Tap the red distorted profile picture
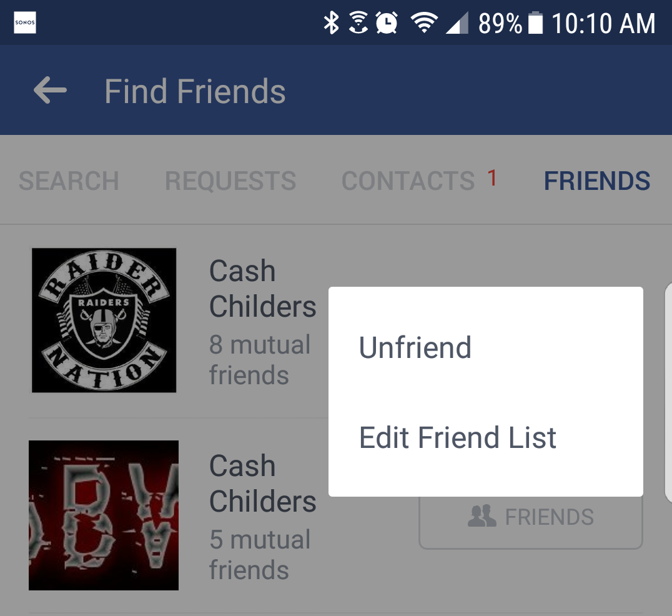672x616 pixels. pyautogui.click(x=103, y=515)
